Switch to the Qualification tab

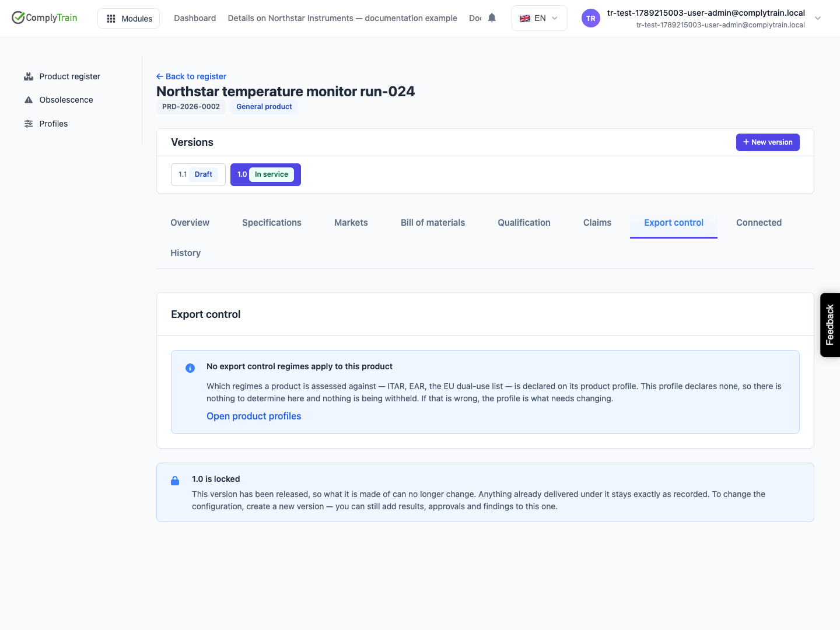[524, 223]
